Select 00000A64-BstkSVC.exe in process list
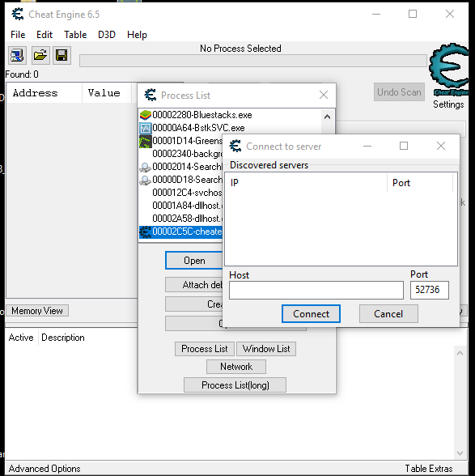The height and width of the screenshot is (476, 475). click(x=230, y=128)
